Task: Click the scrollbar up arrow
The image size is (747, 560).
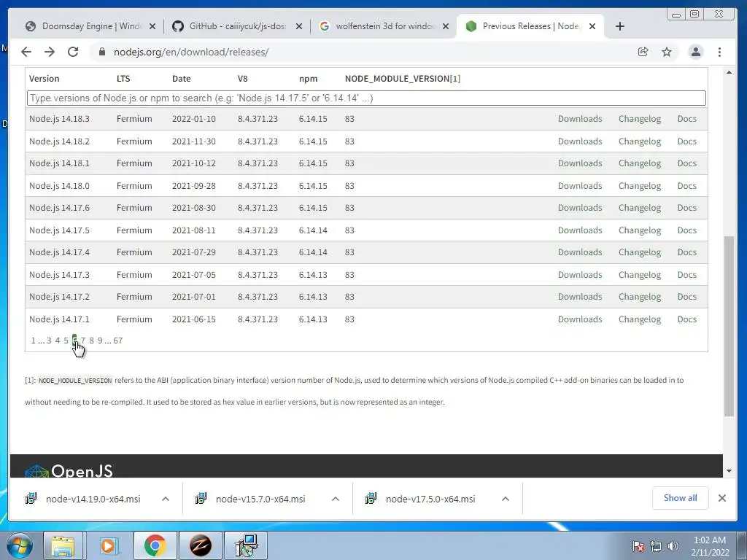Action: 729,72
